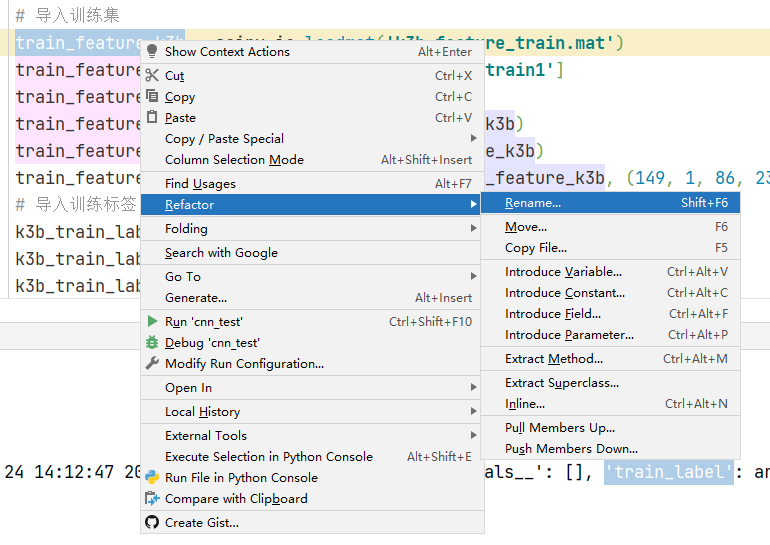Click the Python logo icon
The height and width of the screenshot is (545, 770).
click(x=152, y=477)
